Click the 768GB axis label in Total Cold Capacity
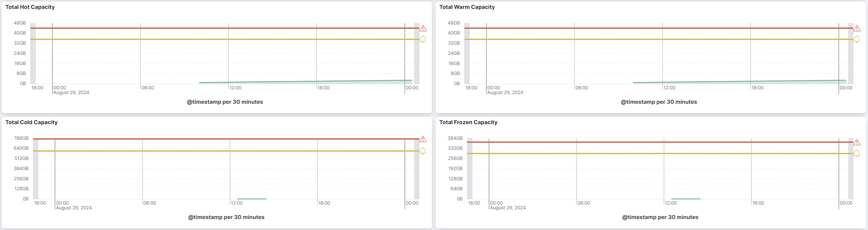Image resolution: width=868 pixels, height=230 pixels. (21, 138)
